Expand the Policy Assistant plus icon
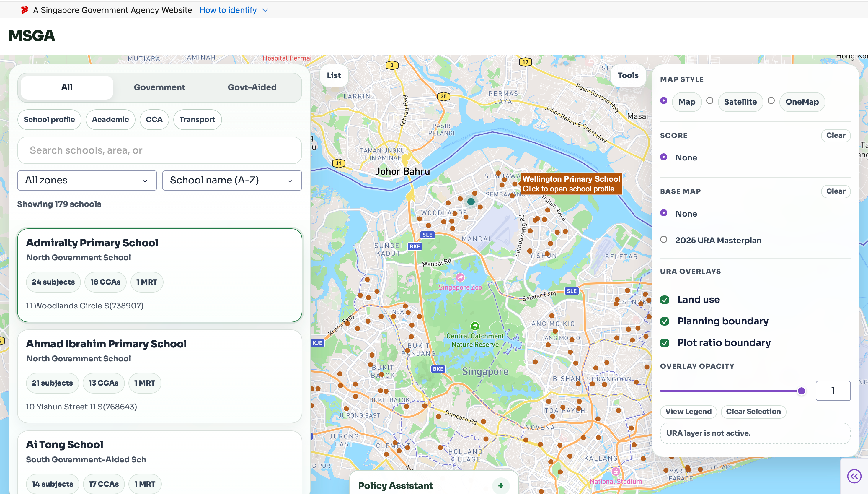 pyautogui.click(x=501, y=485)
